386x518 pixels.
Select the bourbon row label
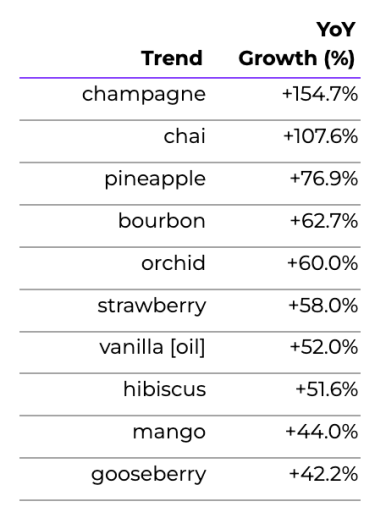162,221
